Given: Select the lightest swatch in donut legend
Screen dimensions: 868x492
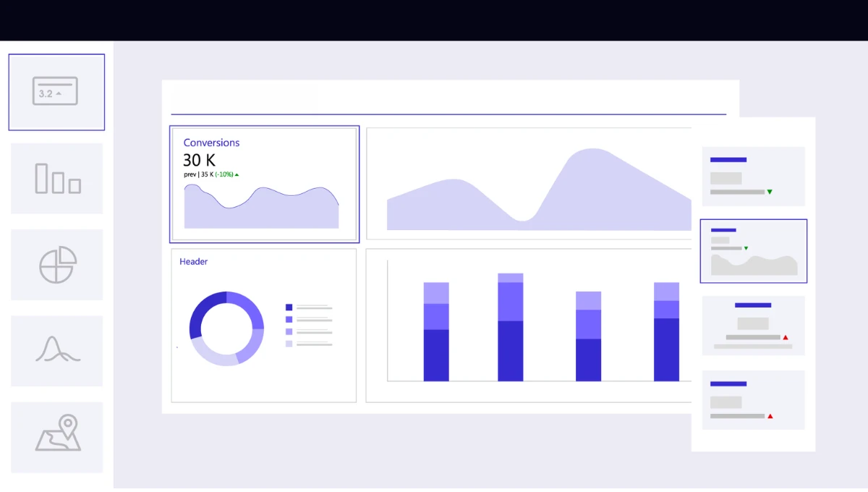Looking at the screenshot, I should (x=289, y=344).
